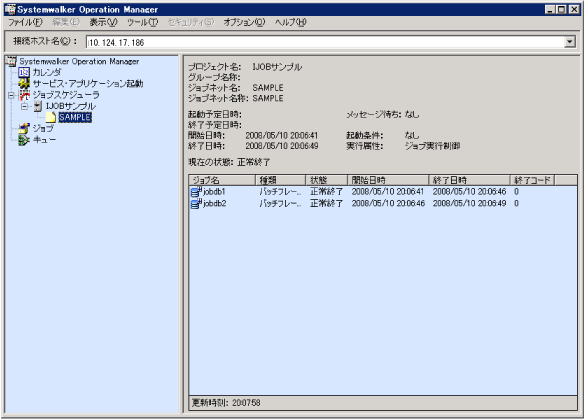
Task: Click jobdb2 type バッチフレー..
Action: pos(280,204)
